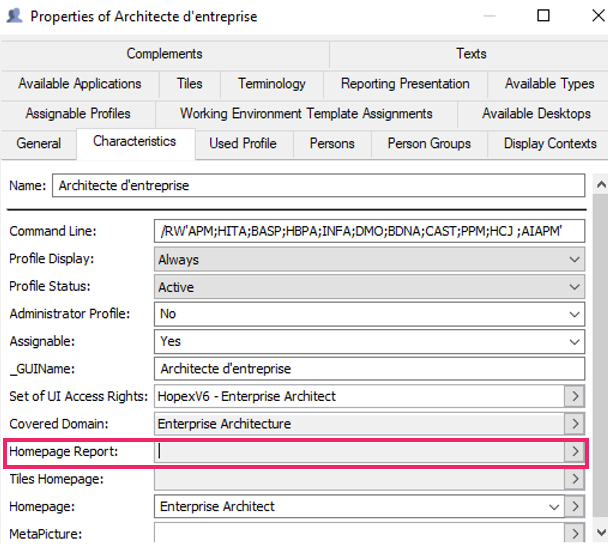This screenshot has width=608, height=544.
Task: Click the Tiles Homepage field
Action: [x=359, y=479]
